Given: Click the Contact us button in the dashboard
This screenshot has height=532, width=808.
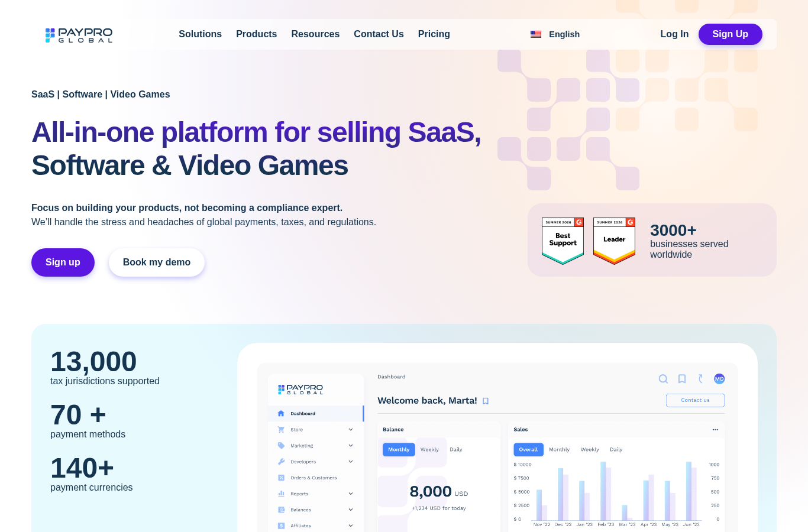Looking at the screenshot, I should 695,400.
